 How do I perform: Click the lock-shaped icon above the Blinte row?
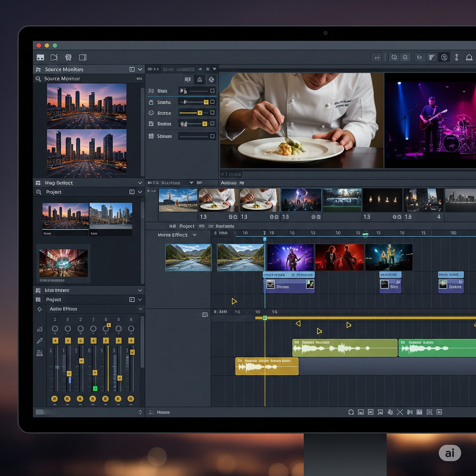click(200, 79)
